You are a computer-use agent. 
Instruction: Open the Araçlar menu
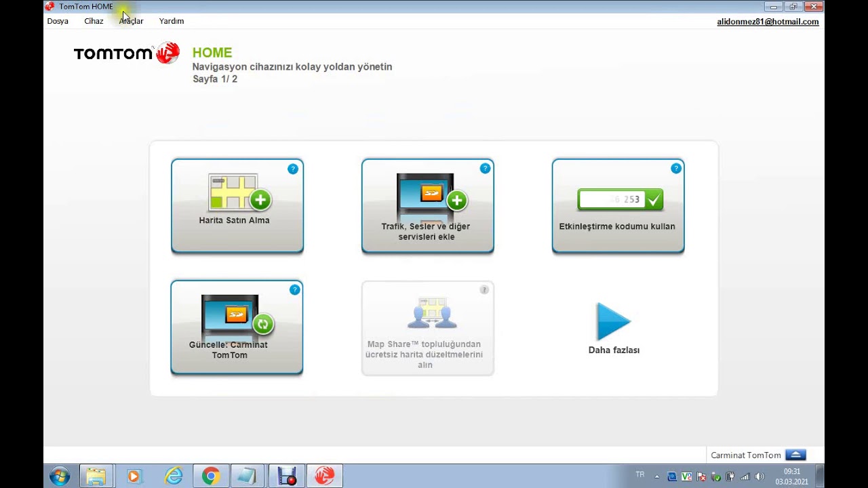[131, 21]
